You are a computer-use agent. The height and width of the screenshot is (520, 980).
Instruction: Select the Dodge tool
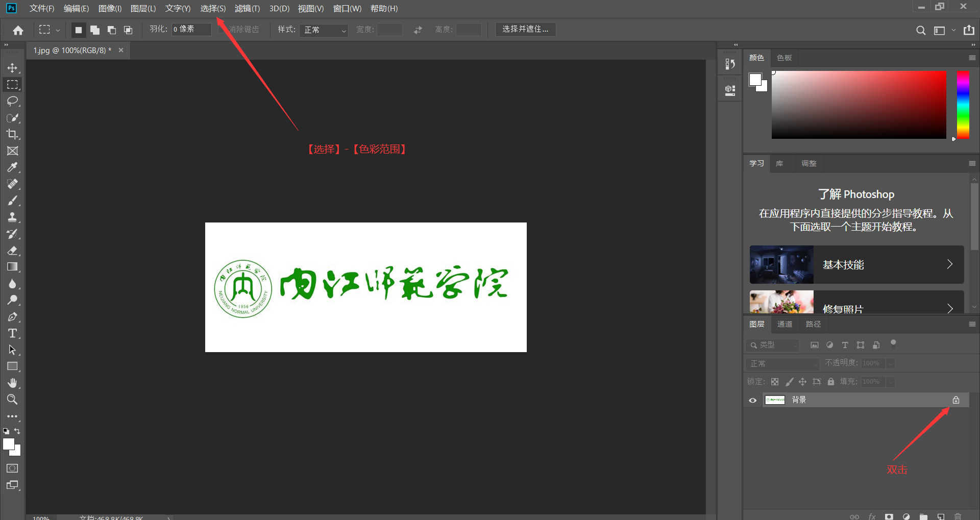12,300
